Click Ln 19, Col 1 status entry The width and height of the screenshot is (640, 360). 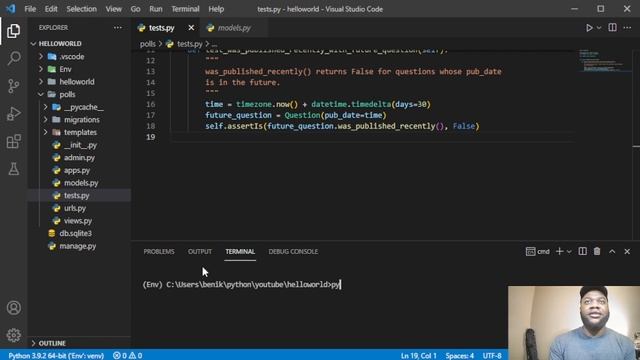(418, 356)
